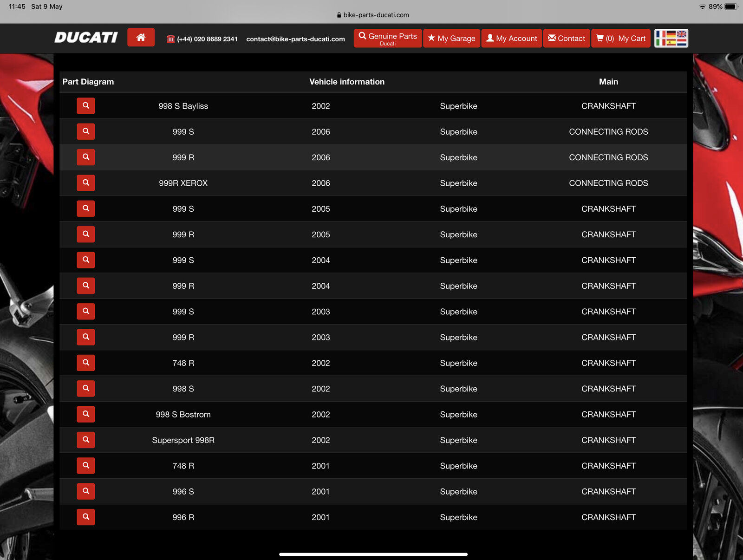Open part diagram for 999 S 2003
Screen dimensions: 743x560
coord(86,311)
